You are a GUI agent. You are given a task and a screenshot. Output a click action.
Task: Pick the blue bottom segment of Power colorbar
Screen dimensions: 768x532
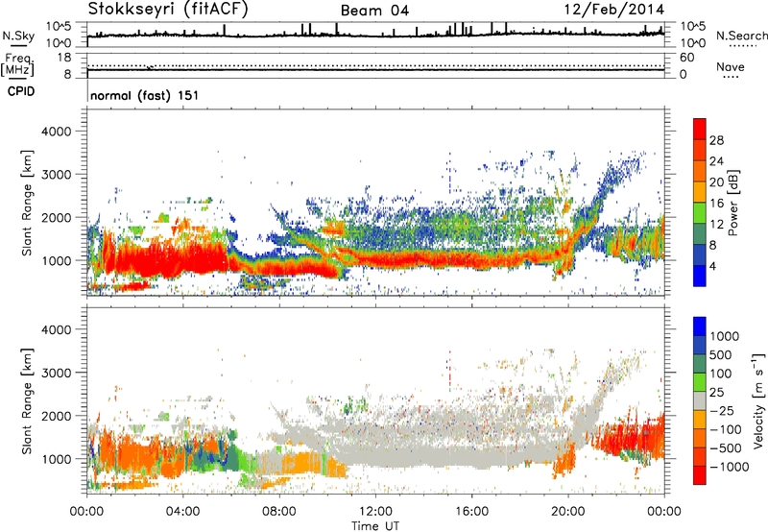point(700,276)
